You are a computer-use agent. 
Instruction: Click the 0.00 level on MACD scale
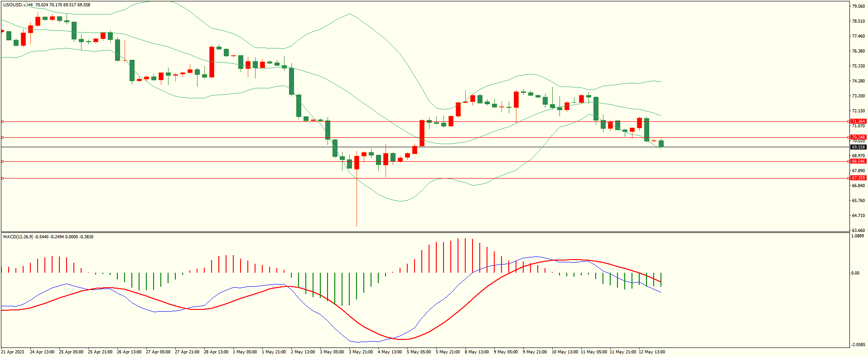[855, 273]
